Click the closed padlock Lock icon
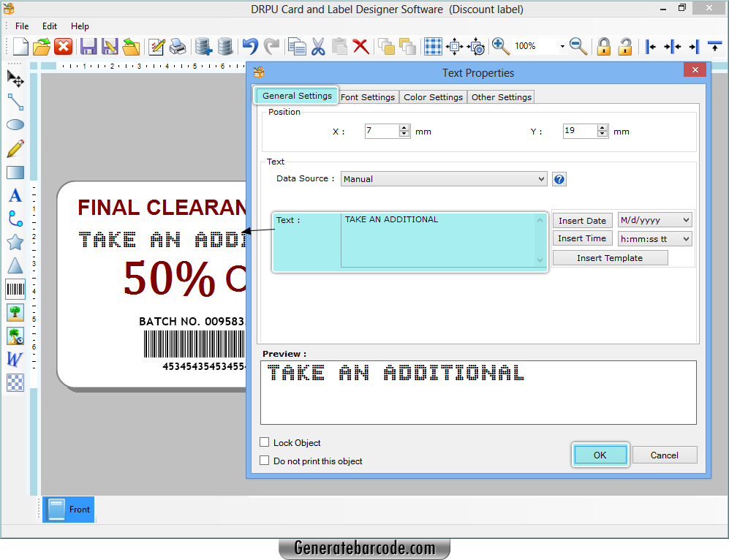The width and height of the screenshot is (729, 560). (604, 46)
